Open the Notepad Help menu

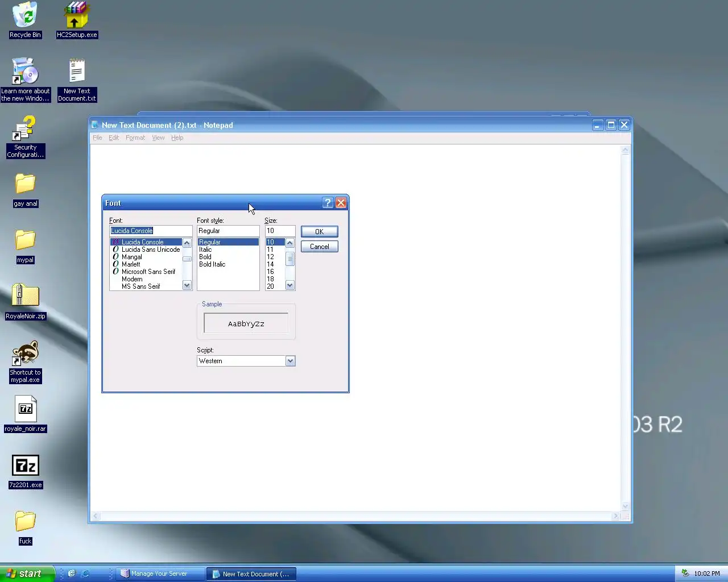coord(177,138)
